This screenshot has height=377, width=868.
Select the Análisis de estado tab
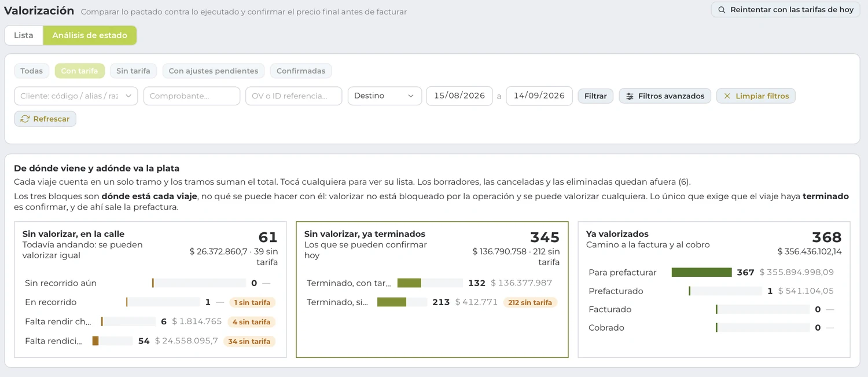click(90, 35)
